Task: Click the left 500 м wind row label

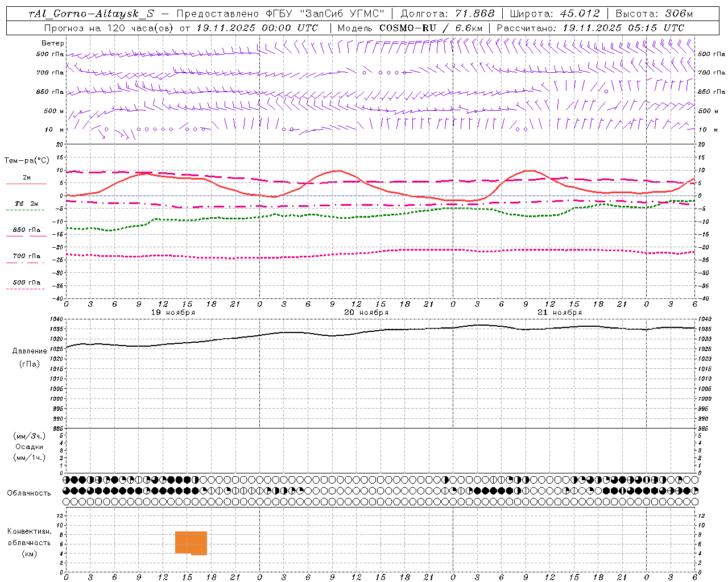Action: 54,111
